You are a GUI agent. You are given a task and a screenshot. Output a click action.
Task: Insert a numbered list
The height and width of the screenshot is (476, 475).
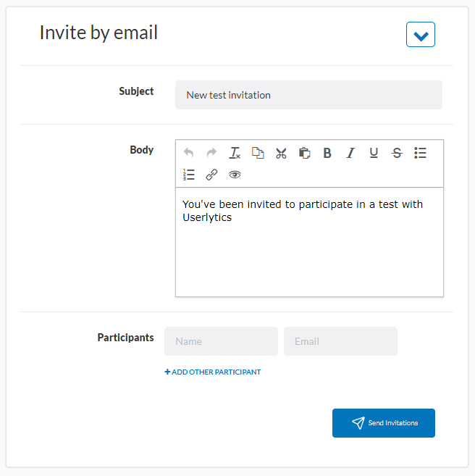(189, 175)
